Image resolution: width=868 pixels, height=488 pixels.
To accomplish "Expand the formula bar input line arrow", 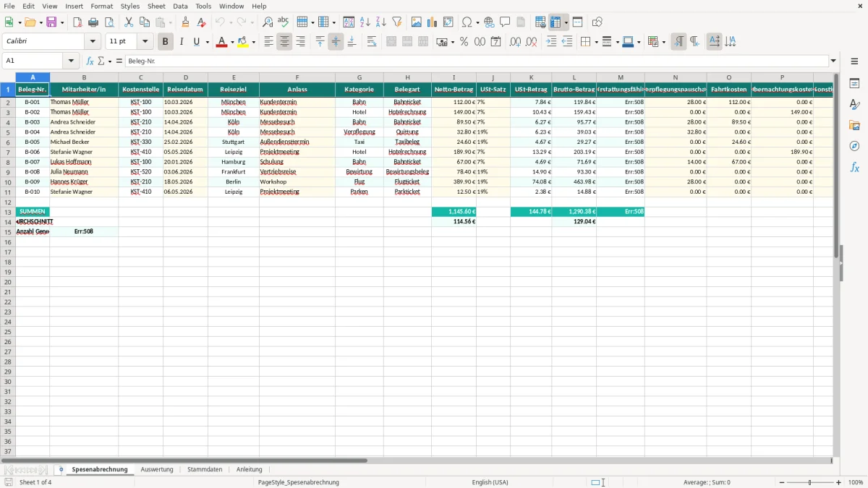I will click(x=833, y=61).
